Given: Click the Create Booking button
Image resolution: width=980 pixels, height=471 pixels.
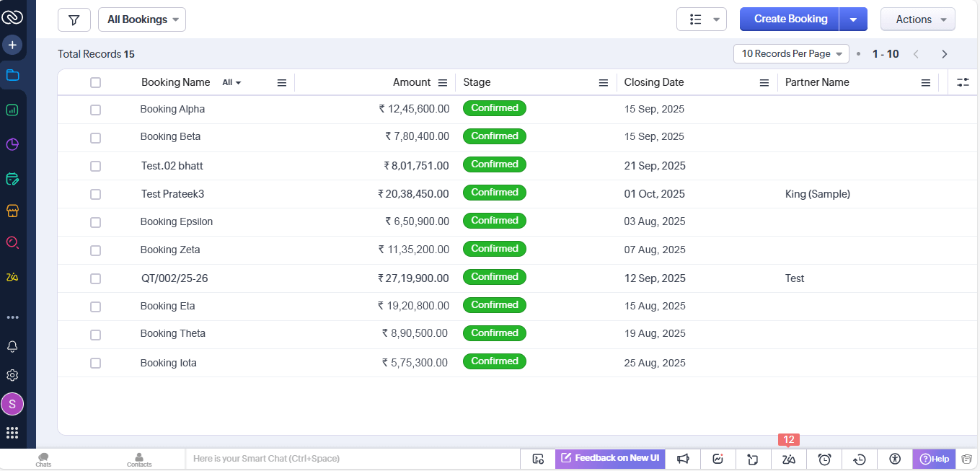Looking at the screenshot, I should 790,19.
